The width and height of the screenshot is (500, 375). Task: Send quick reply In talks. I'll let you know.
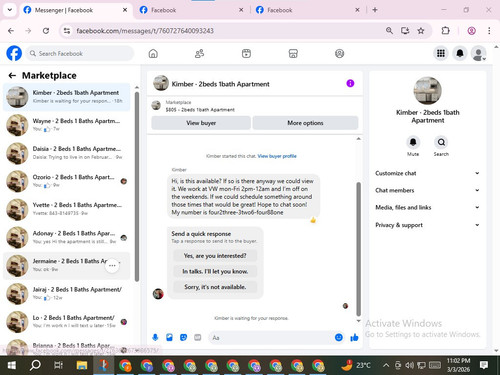pos(215,271)
